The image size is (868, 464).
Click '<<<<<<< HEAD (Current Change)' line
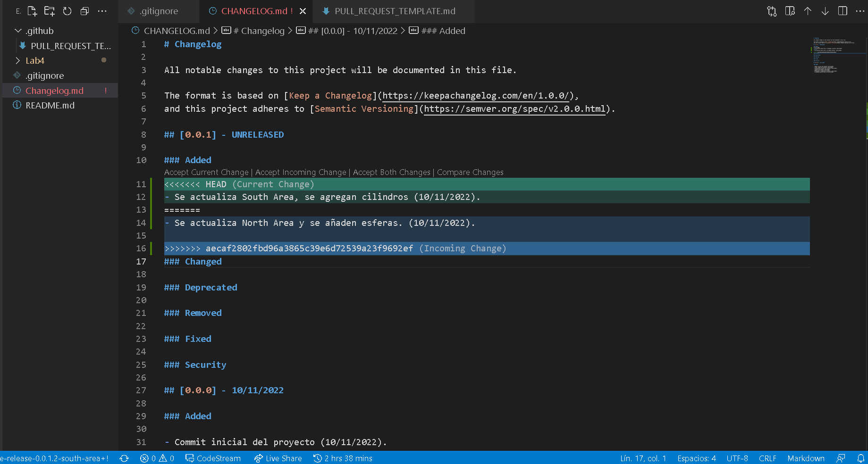coord(487,184)
